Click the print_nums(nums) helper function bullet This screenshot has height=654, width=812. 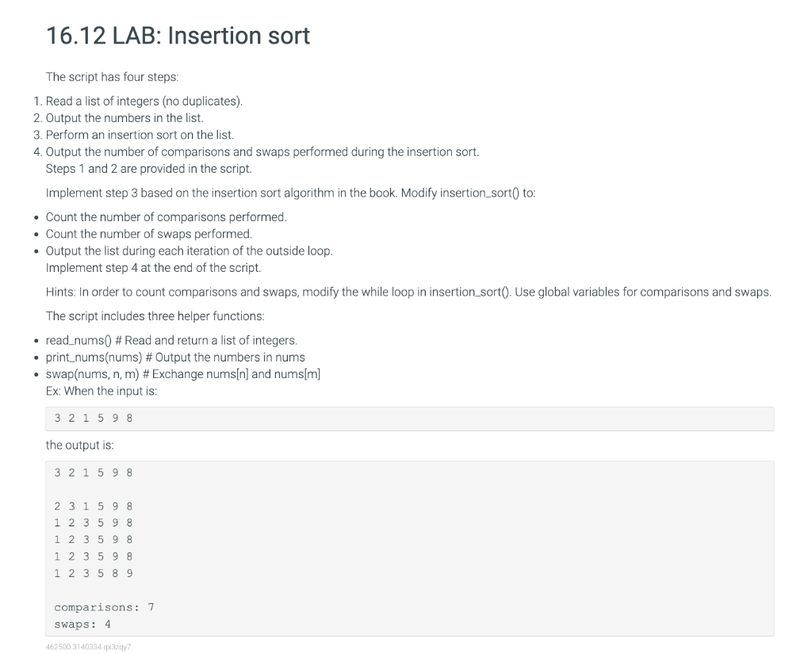point(175,358)
